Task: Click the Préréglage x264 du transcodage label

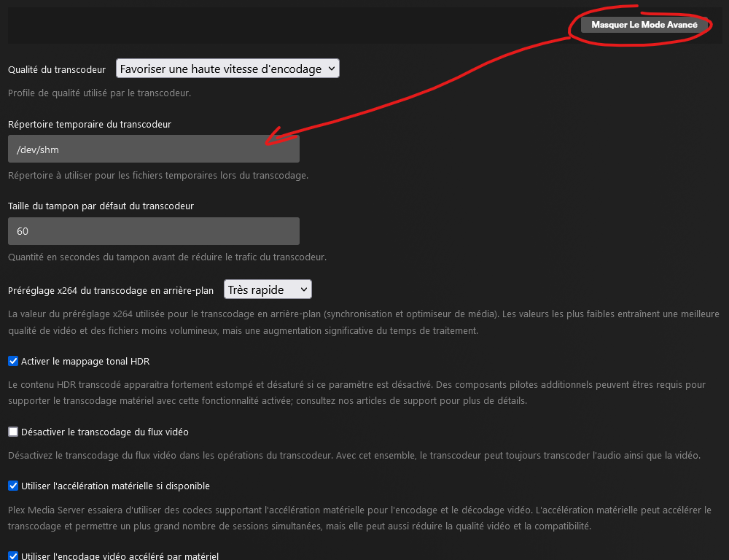Action: tap(111, 291)
